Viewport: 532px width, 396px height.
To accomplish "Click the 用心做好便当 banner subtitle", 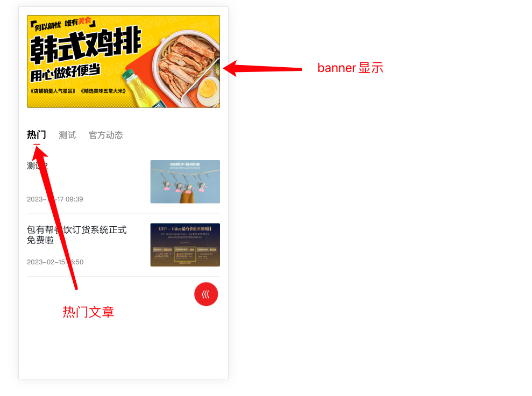I will point(65,73).
